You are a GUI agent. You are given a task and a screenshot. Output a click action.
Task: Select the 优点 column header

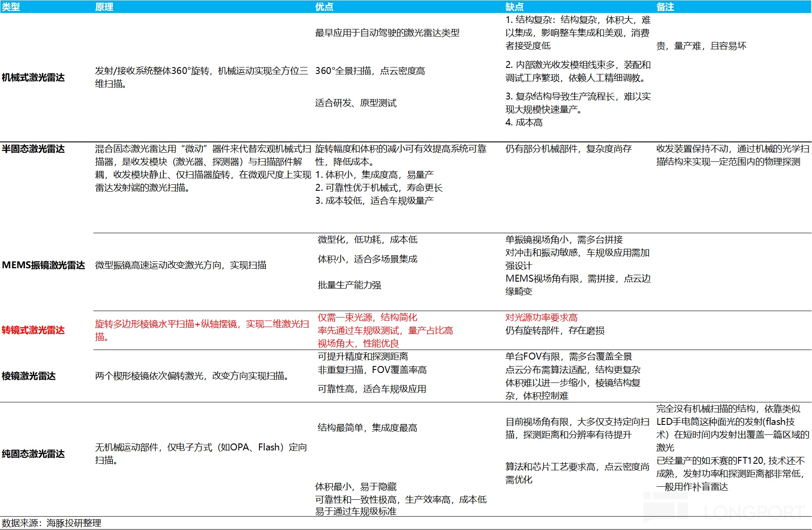tap(324, 7)
